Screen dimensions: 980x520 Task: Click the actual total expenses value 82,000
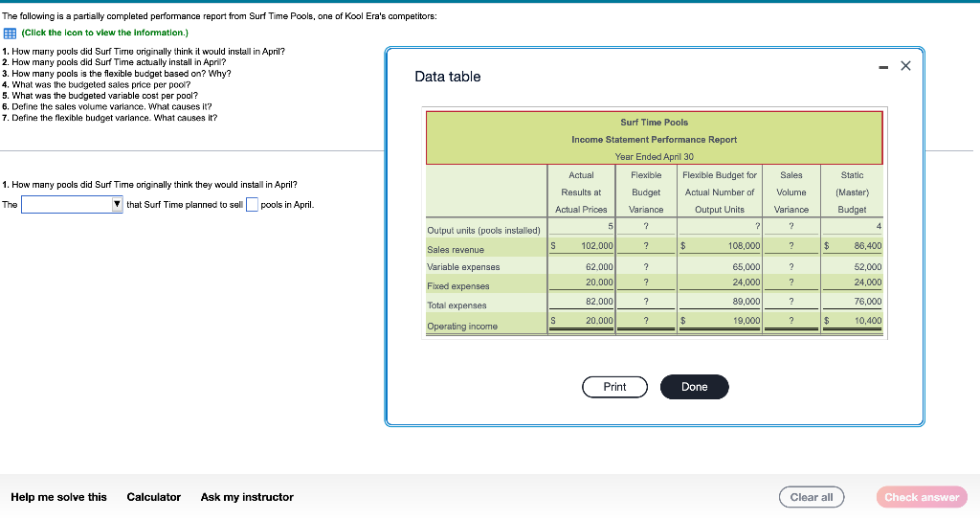tap(599, 302)
